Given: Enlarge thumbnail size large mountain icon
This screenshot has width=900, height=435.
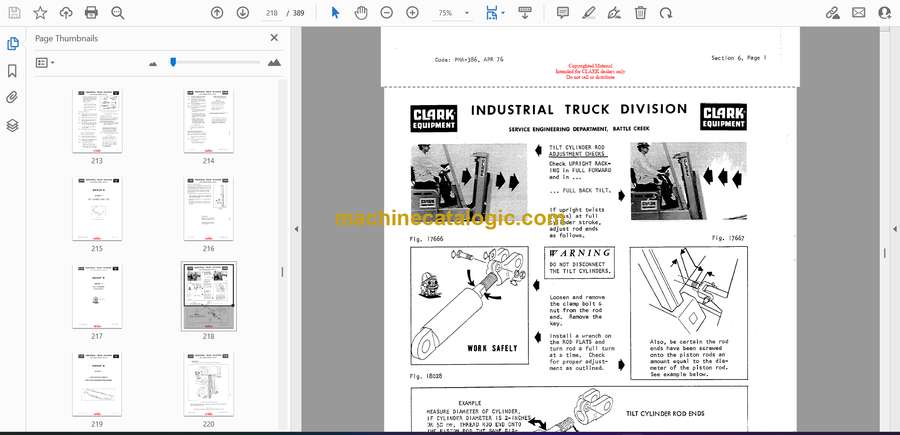Looking at the screenshot, I should point(274,63).
